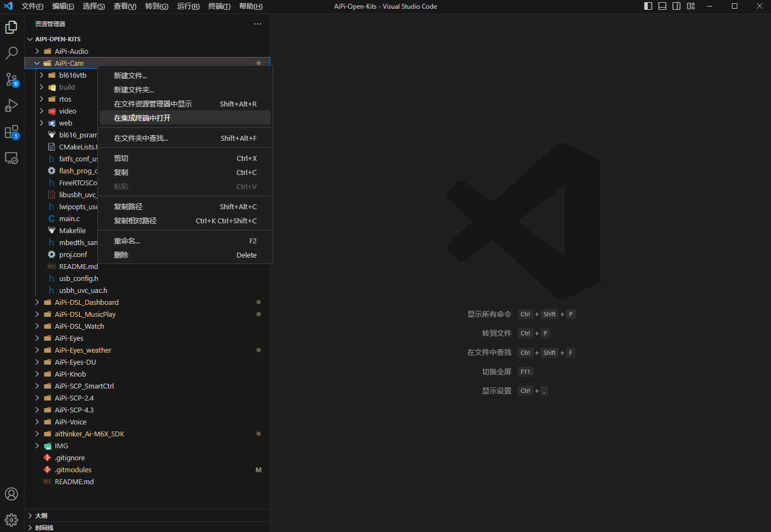Image resolution: width=771 pixels, height=532 pixels.
Task: Expand the AiPi-DSL_Dashboard folder chevron
Action: click(37, 302)
